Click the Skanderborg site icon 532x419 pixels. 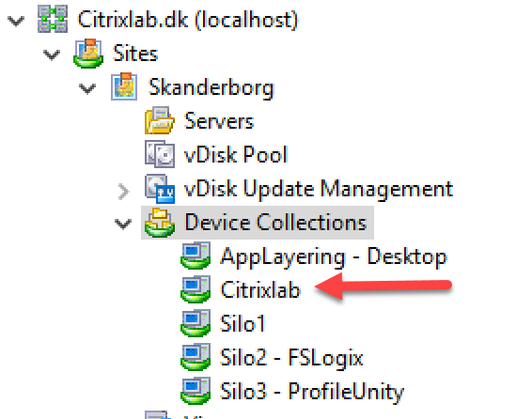124,86
